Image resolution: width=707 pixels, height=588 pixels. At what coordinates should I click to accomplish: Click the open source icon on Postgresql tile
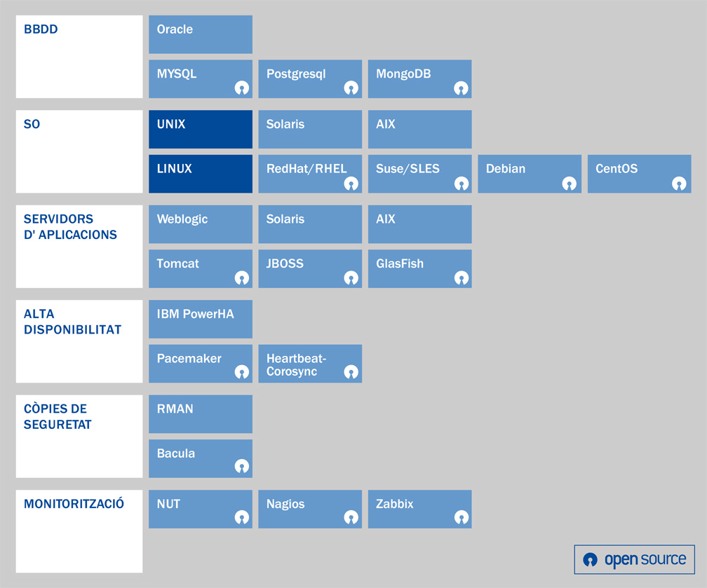[x=351, y=88]
